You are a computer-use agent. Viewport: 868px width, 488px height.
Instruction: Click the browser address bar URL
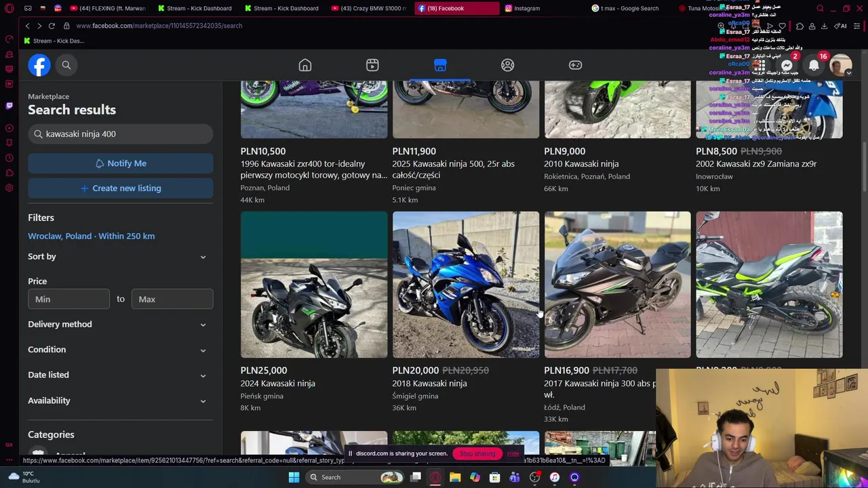coord(159,26)
